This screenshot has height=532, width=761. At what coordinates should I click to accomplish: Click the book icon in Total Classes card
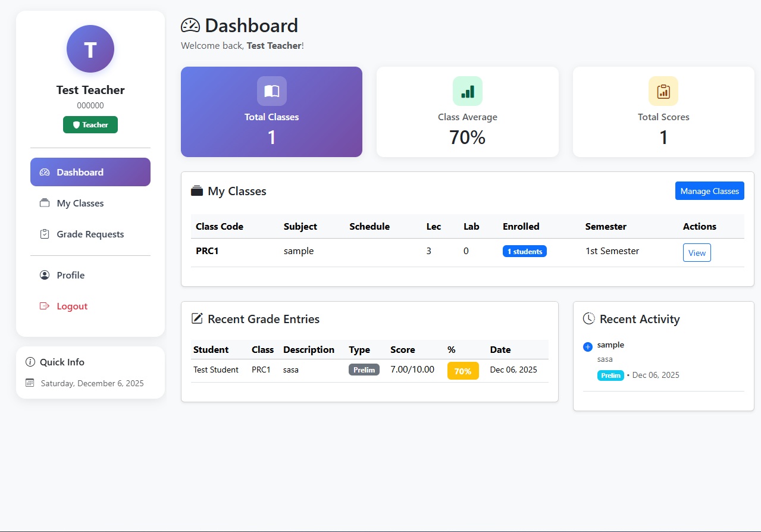pos(272,91)
